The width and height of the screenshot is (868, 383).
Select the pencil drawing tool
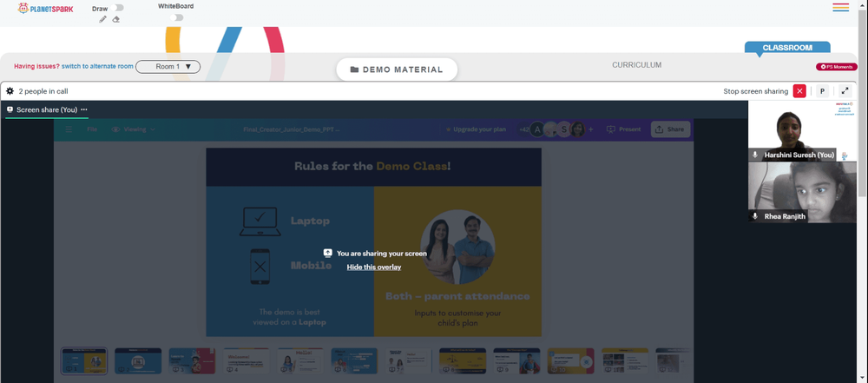point(102,19)
